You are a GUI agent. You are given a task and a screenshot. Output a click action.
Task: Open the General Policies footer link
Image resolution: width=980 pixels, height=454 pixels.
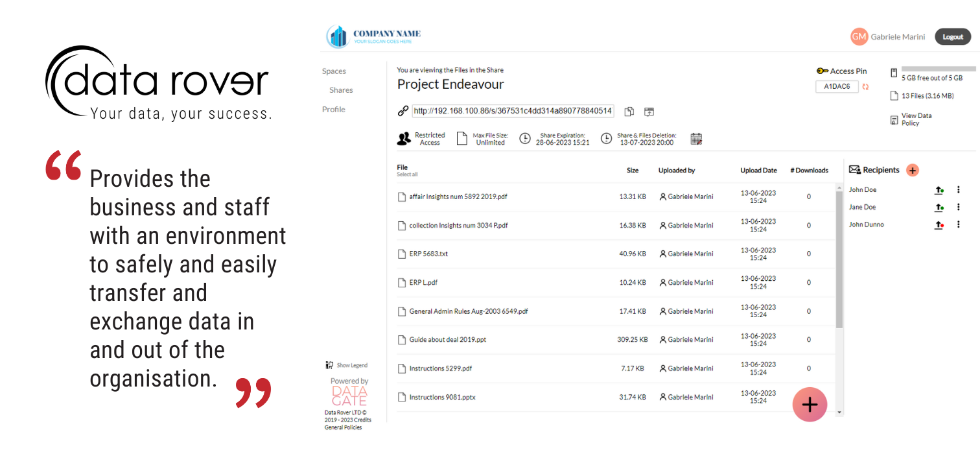click(x=344, y=427)
